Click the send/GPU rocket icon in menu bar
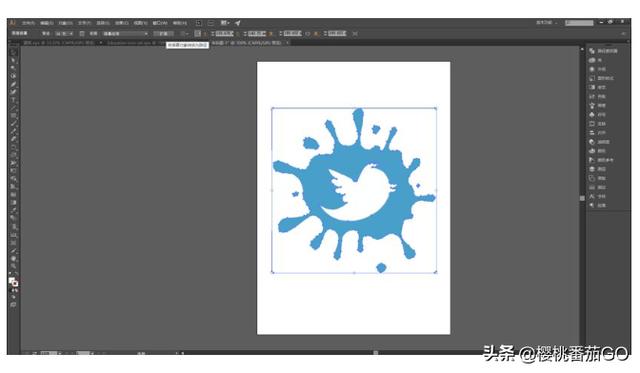The height and width of the screenshot is (373, 640). [238, 23]
